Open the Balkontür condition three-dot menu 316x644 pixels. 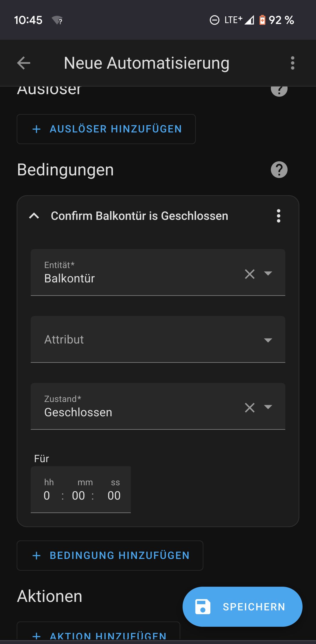click(279, 216)
